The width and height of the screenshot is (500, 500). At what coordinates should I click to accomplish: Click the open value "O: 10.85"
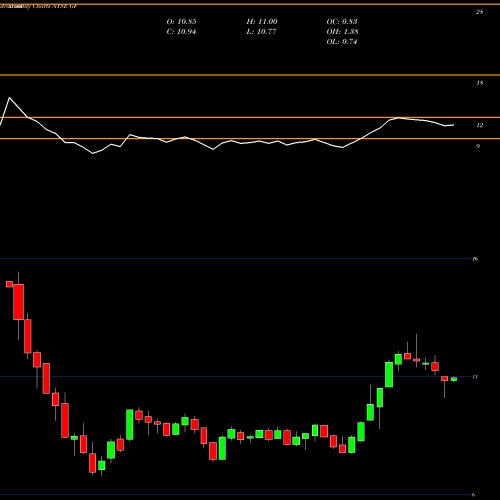[x=181, y=22]
